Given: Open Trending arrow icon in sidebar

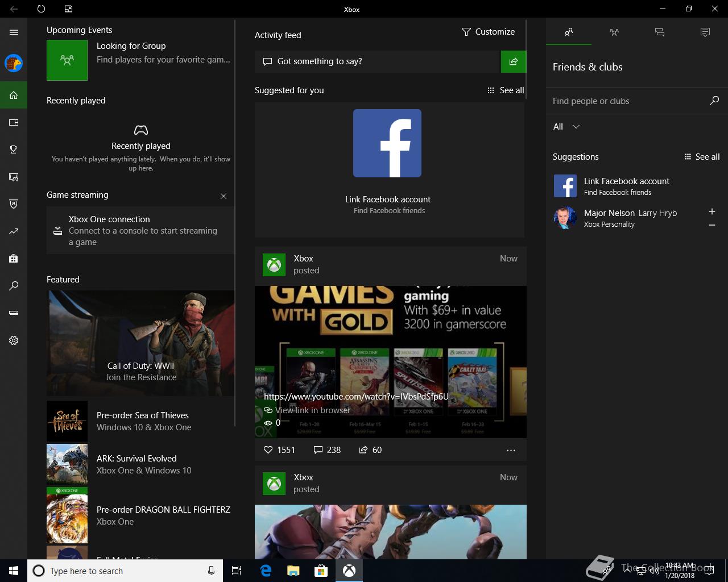Looking at the screenshot, I should tap(14, 231).
